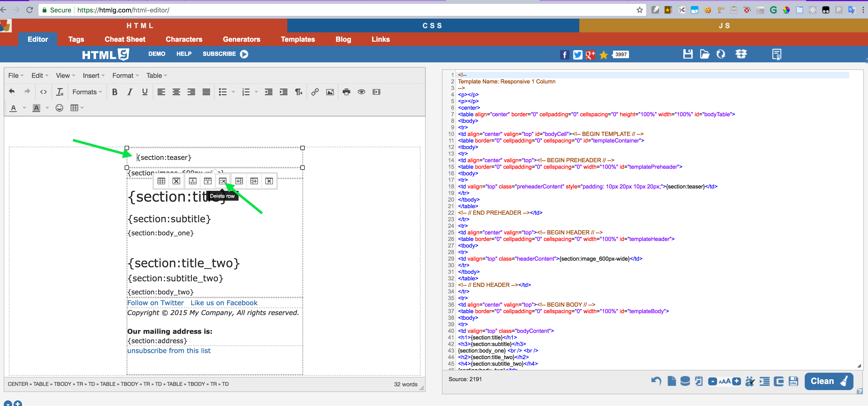Open source code view button
This screenshot has width=868, height=406.
tap(43, 92)
